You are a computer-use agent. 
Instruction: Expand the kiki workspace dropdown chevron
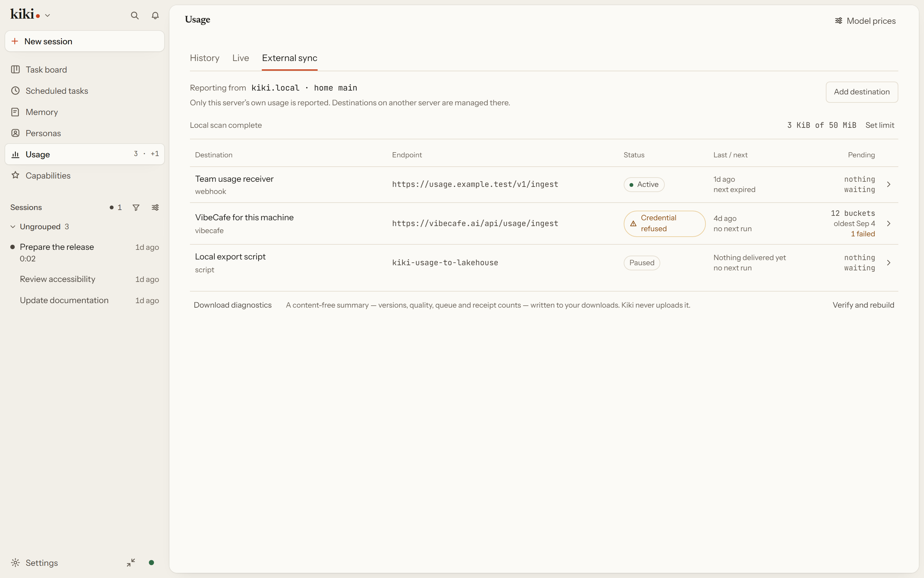(48, 16)
